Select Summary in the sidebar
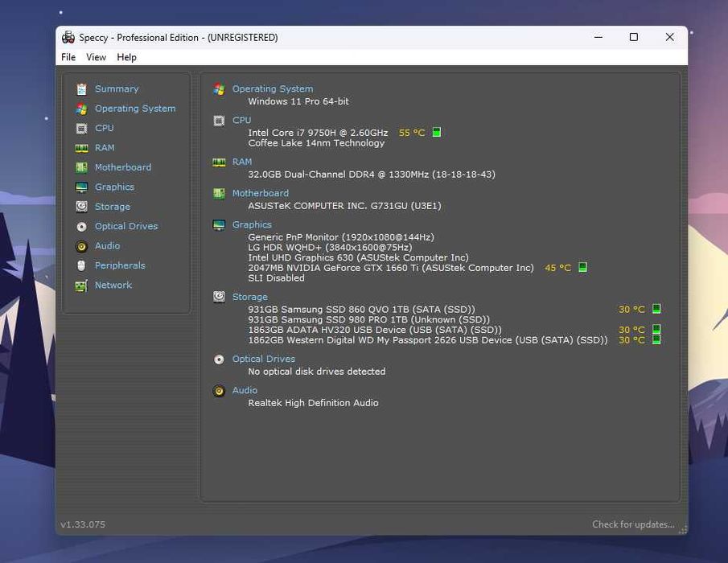 pos(117,88)
